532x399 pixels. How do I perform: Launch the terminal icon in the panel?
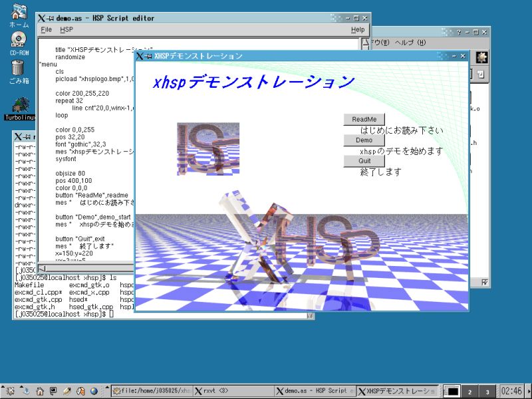point(53,391)
